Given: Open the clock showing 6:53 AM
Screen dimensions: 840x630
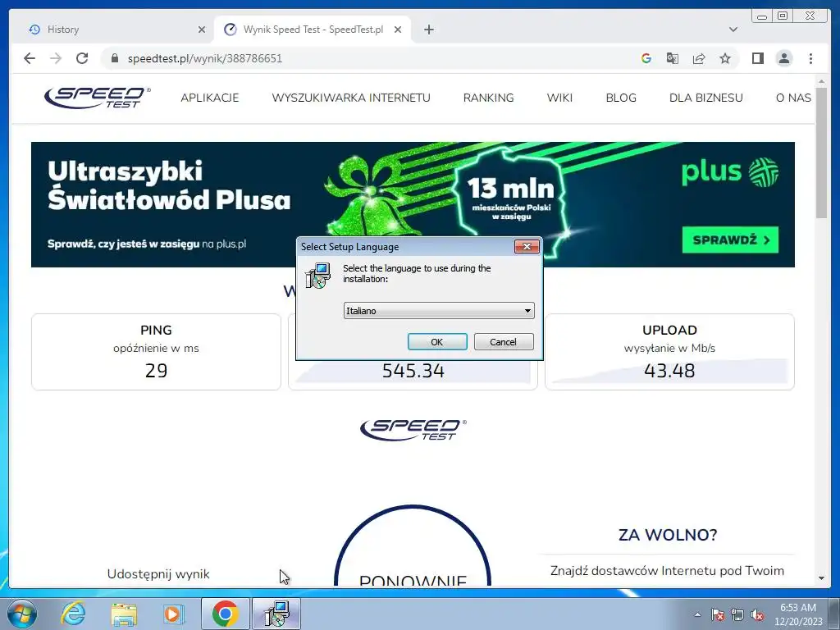Looking at the screenshot, I should tap(798, 614).
